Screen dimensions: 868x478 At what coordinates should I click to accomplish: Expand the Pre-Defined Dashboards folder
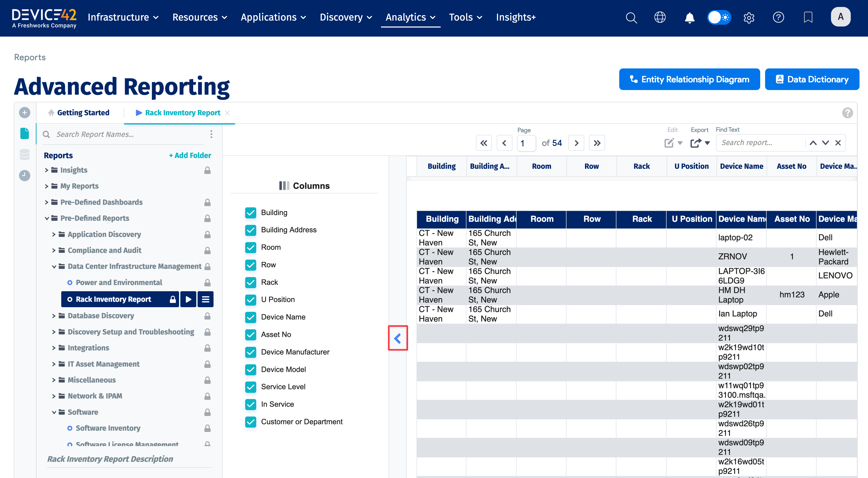coord(47,202)
